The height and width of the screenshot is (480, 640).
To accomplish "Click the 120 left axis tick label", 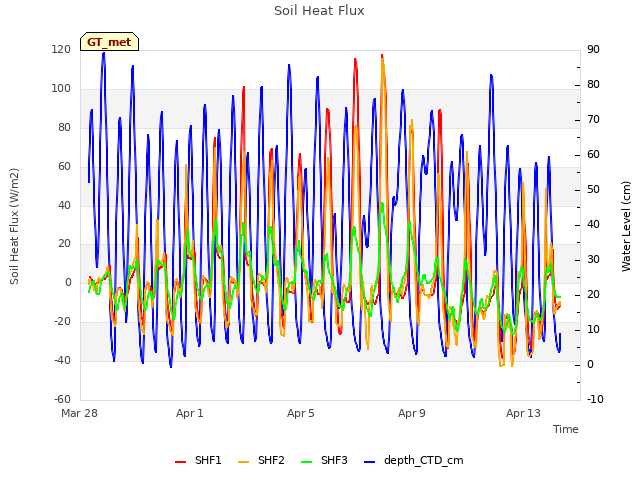I will 61,49.
